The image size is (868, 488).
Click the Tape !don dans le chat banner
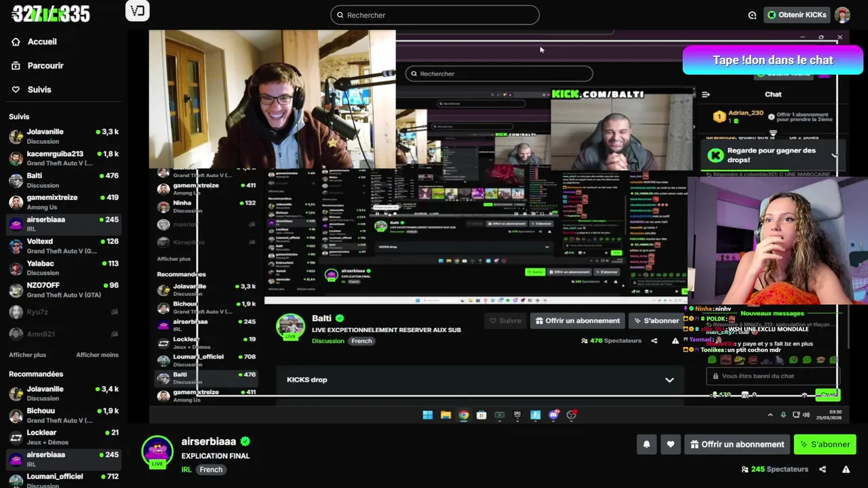(x=772, y=60)
